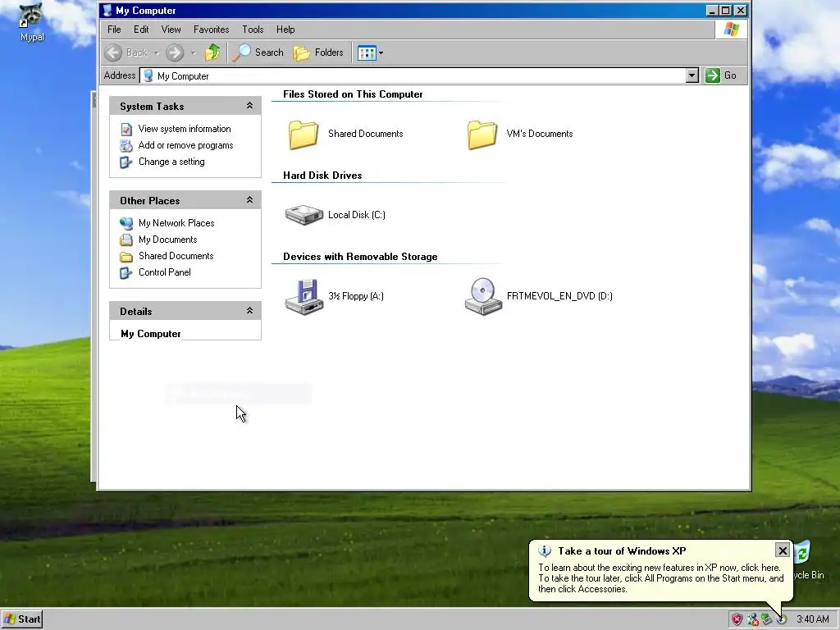
Task: Open the View system information link
Action: pyautogui.click(x=185, y=129)
